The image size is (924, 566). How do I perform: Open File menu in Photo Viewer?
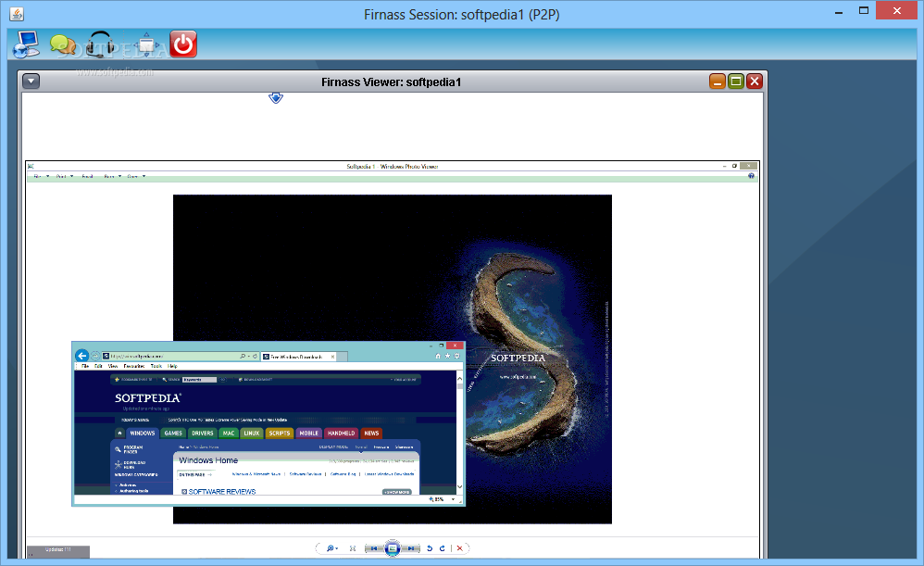(x=40, y=176)
